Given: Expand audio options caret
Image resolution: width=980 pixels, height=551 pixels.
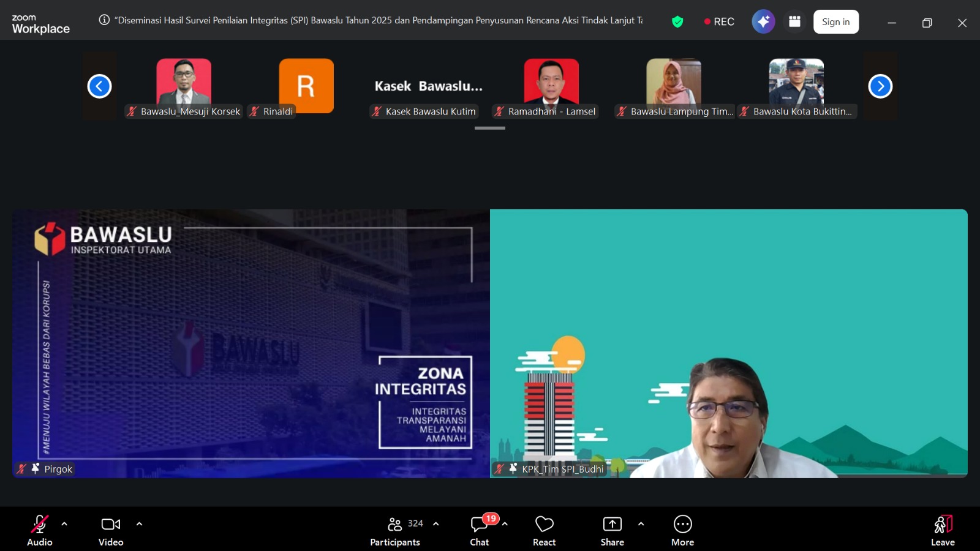Looking at the screenshot, I should click(x=64, y=524).
